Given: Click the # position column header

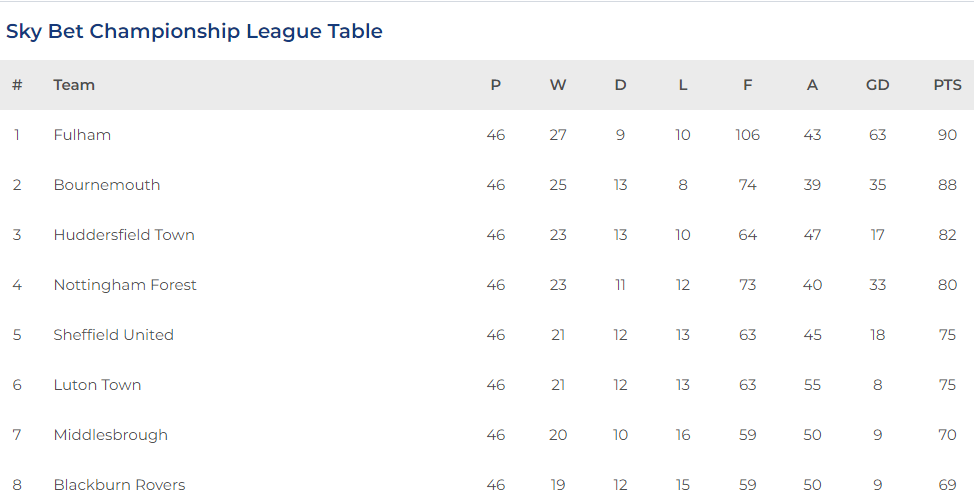Looking at the screenshot, I should (x=17, y=85).
